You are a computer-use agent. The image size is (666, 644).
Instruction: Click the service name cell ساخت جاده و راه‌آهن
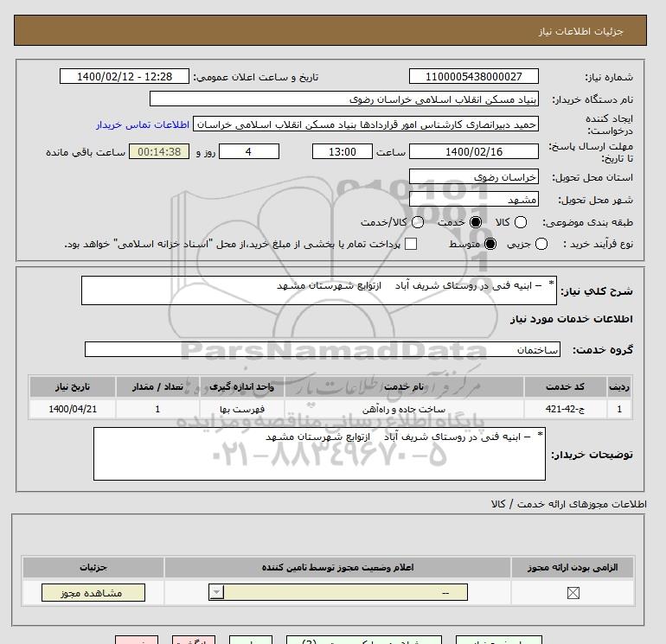coord(404,409)
